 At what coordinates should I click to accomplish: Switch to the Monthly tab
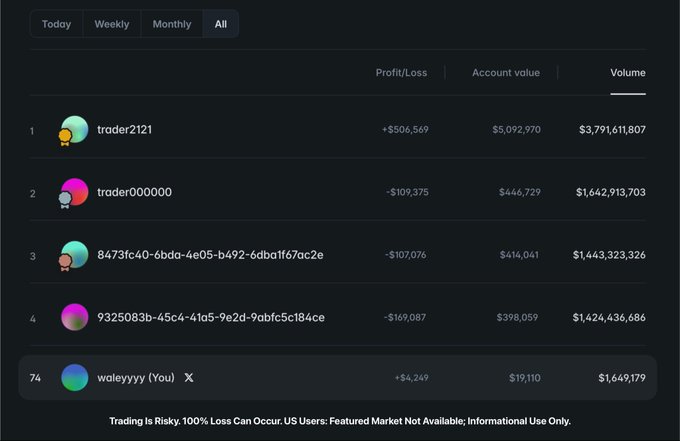172,24
